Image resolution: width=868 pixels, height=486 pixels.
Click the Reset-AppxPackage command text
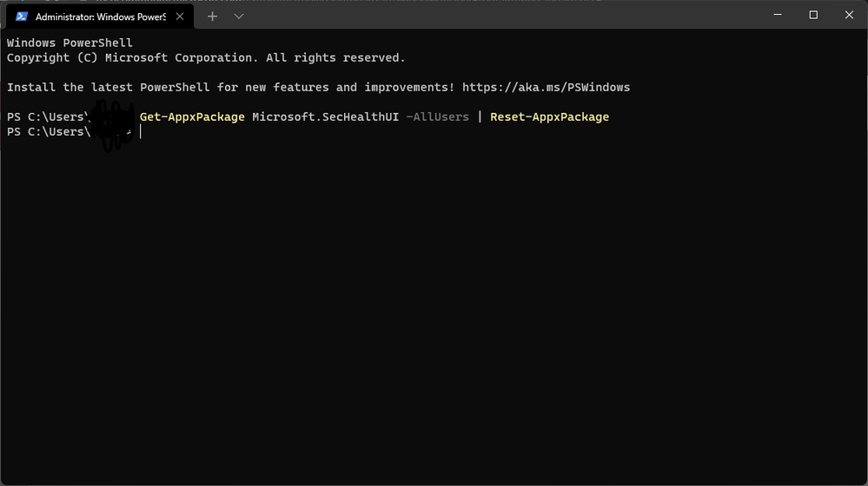click(x=550, y=117)
